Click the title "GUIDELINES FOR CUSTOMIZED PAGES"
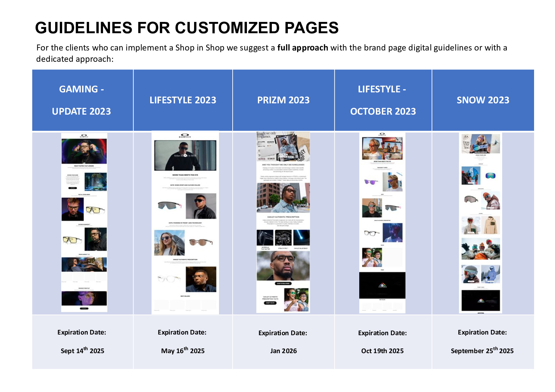This screenshot has width=555, height=392. tap(187, 28)
